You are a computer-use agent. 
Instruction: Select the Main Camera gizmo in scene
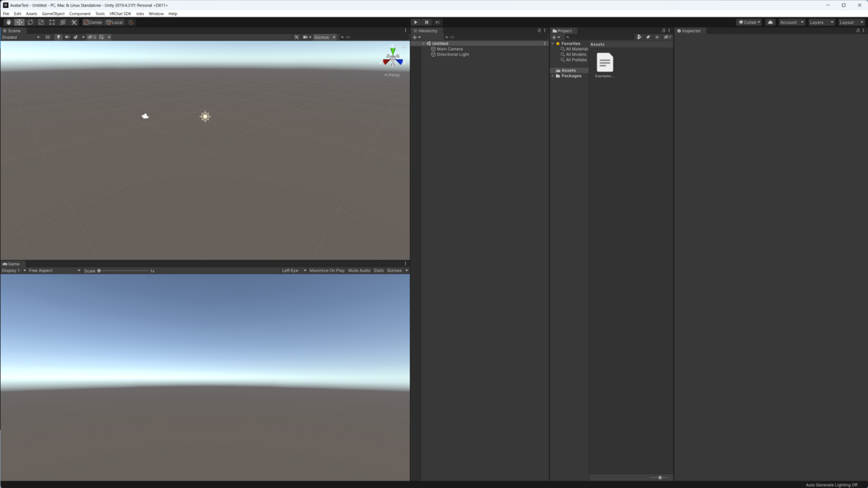(145, 116)
